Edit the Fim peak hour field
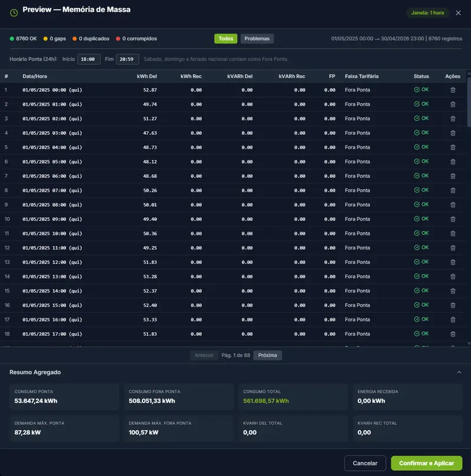 [127, 59]
